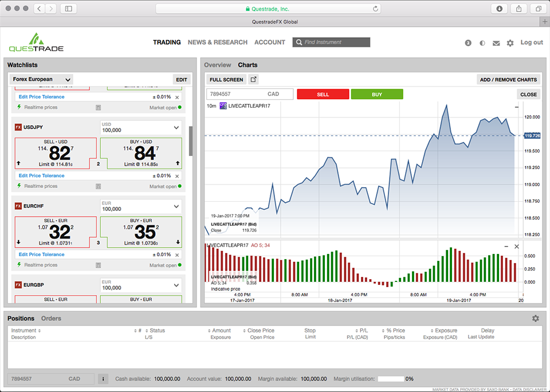550x392 pixels.
Task: Click the FX icon next to EURGBP
Action: (x=18, y=285)
